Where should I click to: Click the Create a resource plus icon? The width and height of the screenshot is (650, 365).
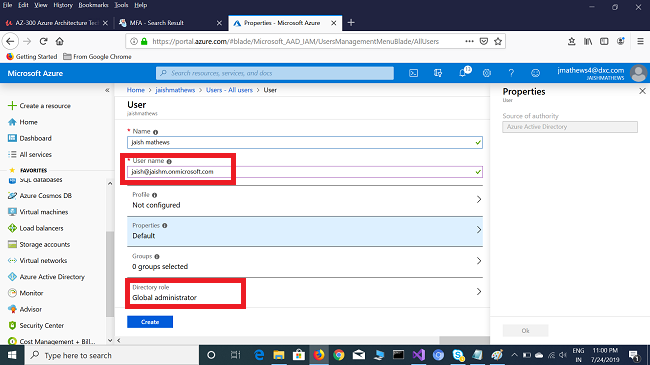[x=12, y=106]
